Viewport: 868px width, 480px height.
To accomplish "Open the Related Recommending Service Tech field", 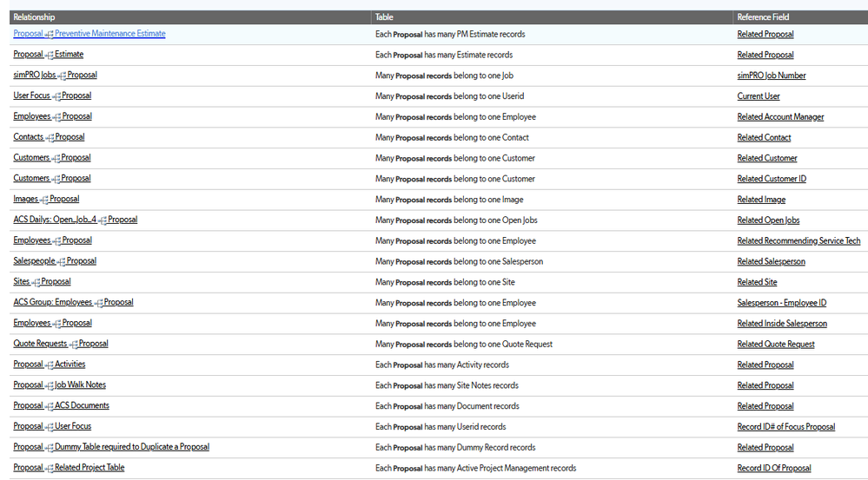I will tap(798, 240).
